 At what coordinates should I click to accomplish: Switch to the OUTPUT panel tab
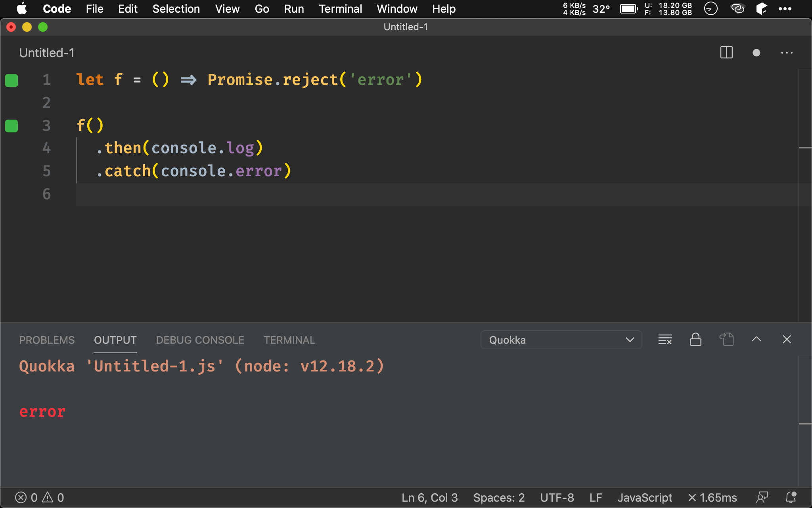click(x=115, y=340)
